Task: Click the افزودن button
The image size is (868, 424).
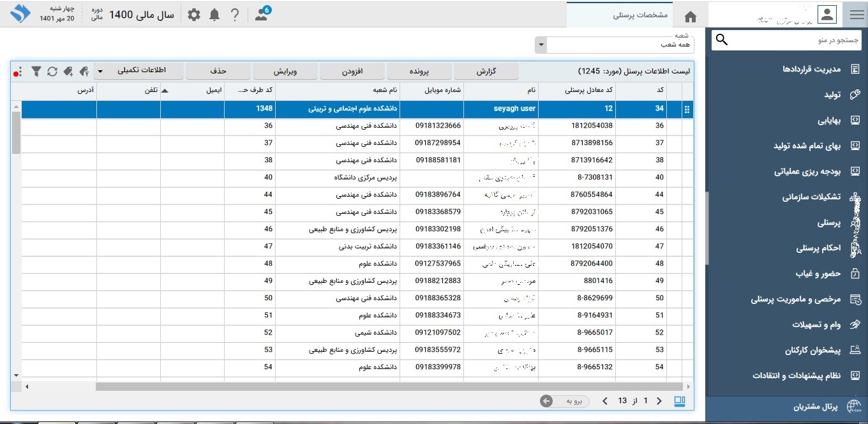Action: (352, 70)
